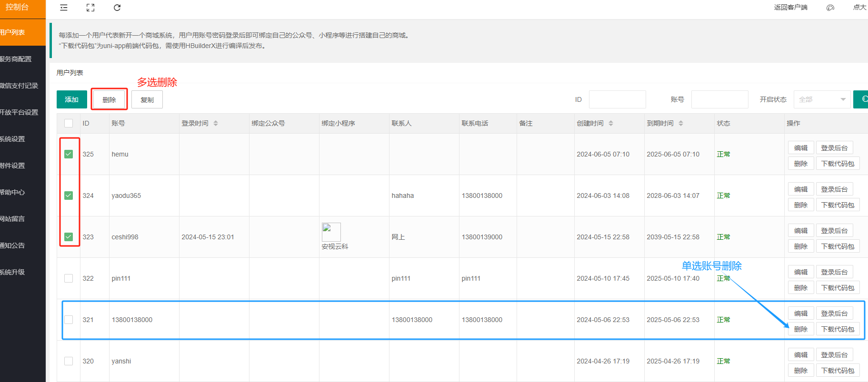Click 删除 button for row 321
Screen dimensions: 868x382
point(800,329)
